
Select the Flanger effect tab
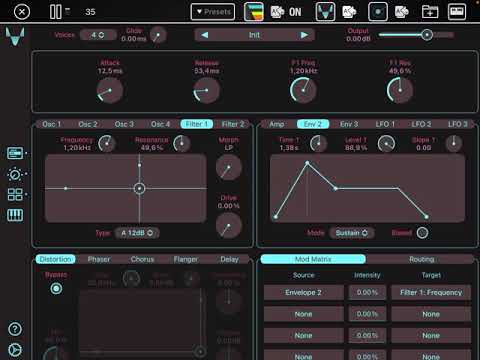tap(186, 259)
